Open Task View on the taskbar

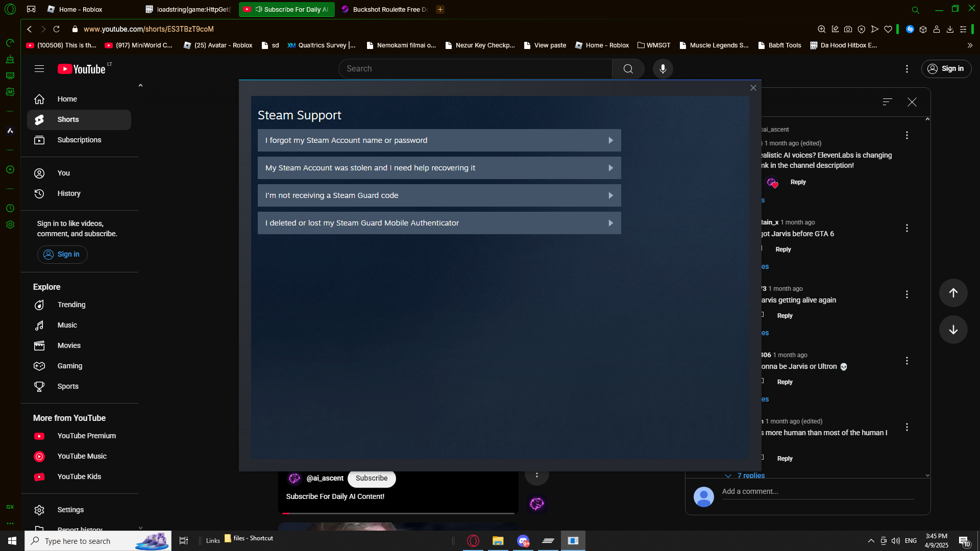pos(184,541)
